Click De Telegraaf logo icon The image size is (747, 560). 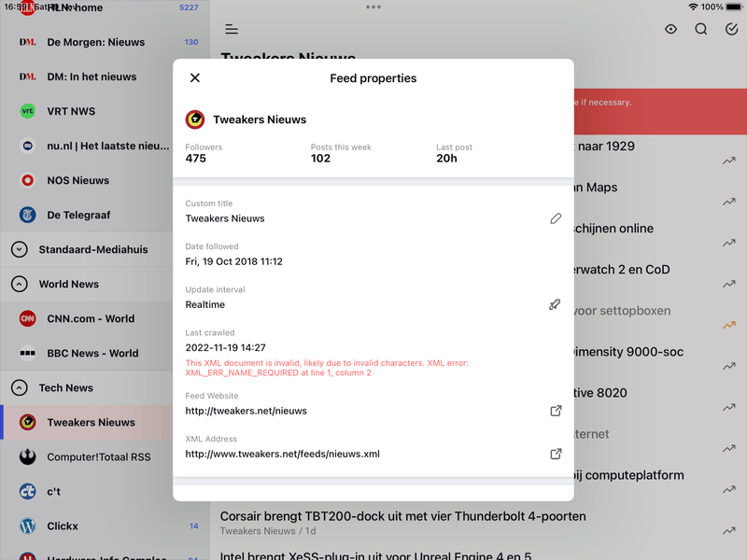click(x=28, y=216)
